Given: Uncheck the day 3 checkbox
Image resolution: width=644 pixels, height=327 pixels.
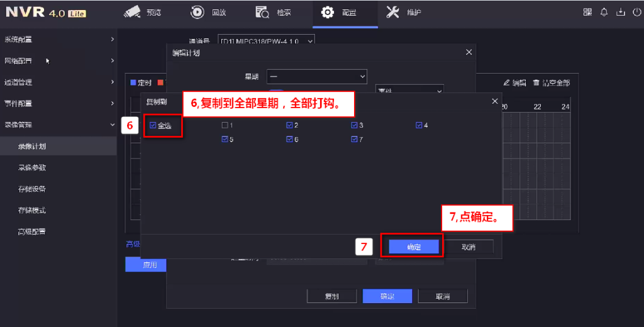Looking at the screenshot, I should tap(354, 125).
